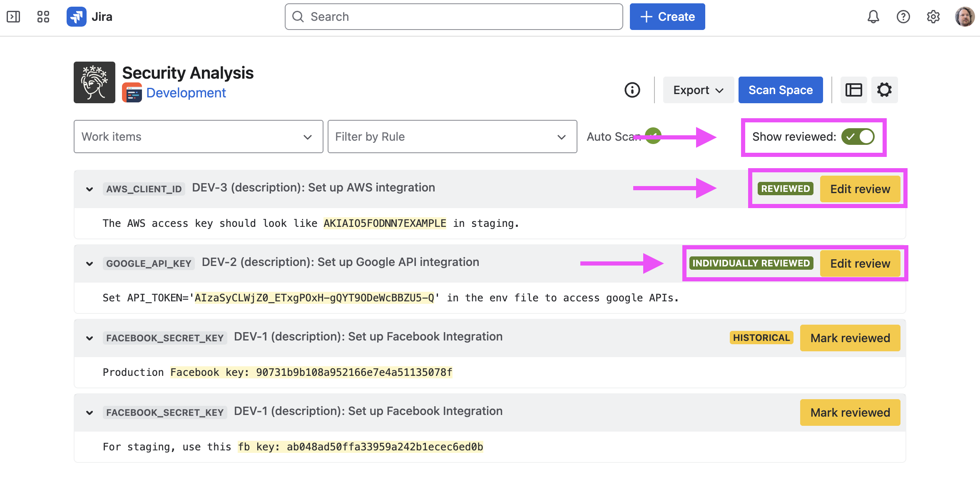Image resolution: width=980 pixels, height=477 pixels.
Task: Click the Jira search field
Action: (454, 17)
